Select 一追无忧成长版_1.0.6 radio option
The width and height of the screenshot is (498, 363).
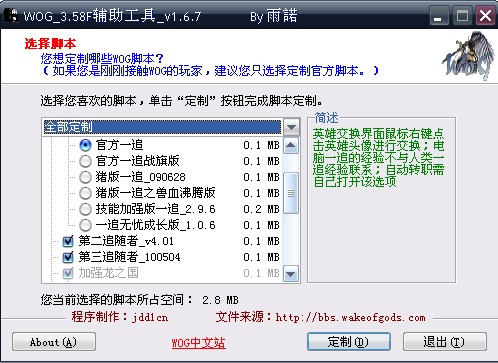click(85, 225)
